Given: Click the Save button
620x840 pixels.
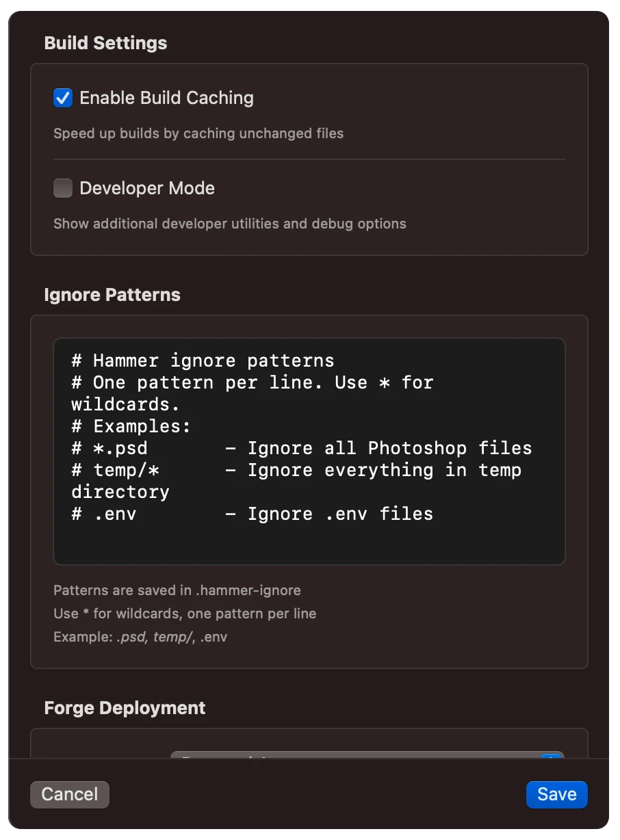Looking at the screenshot, I should (x=556, y=794).
